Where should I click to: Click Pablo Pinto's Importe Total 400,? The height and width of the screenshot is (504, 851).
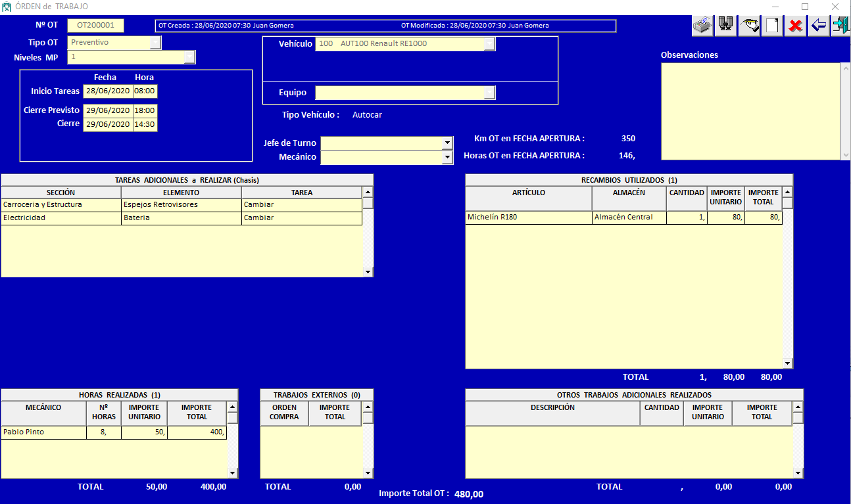point(197,432)
